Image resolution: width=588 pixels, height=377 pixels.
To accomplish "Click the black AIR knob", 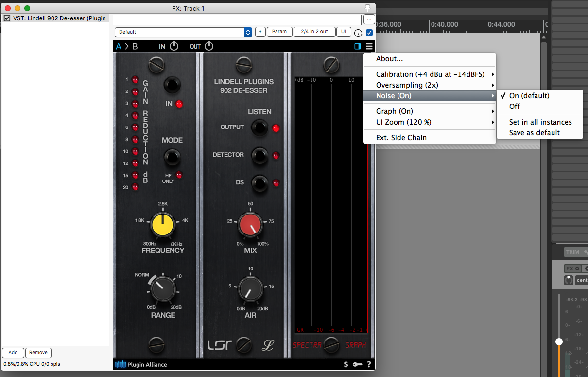I will point(250,288).
